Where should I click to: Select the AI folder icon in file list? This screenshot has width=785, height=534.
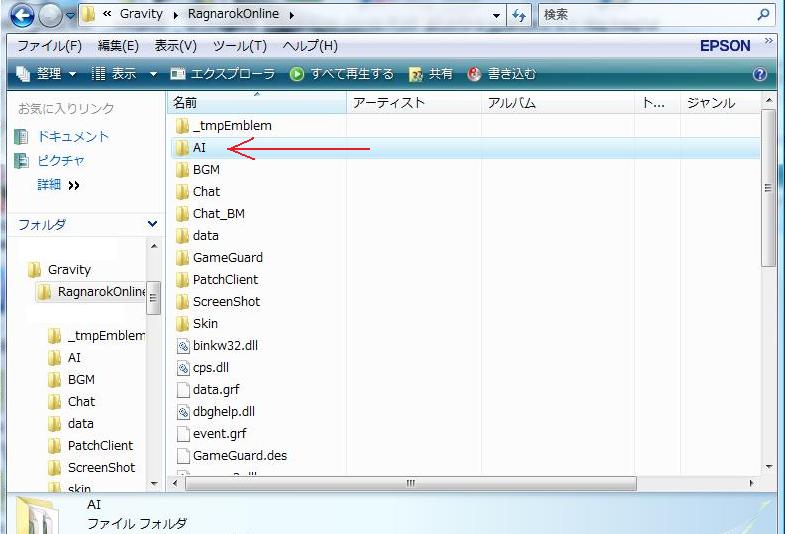[182, 148]
